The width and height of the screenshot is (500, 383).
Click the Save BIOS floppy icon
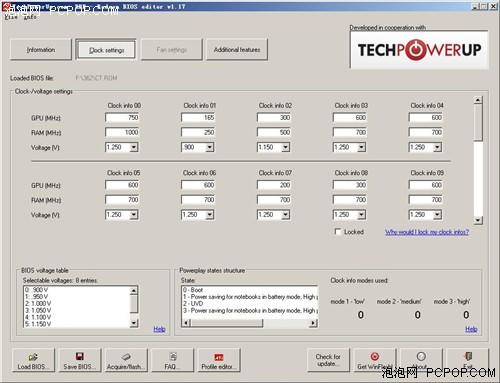(80, 357)
